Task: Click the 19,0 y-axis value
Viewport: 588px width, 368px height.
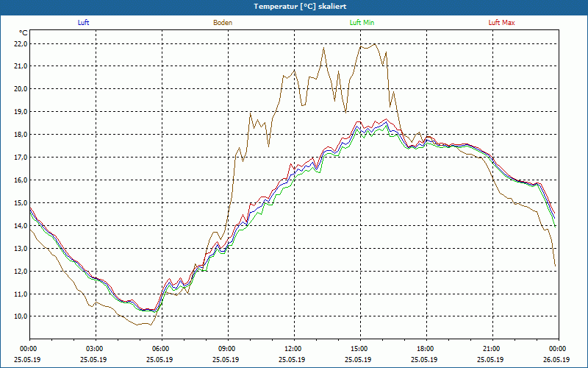Action: pyautogui.click(x=21, y=112)
